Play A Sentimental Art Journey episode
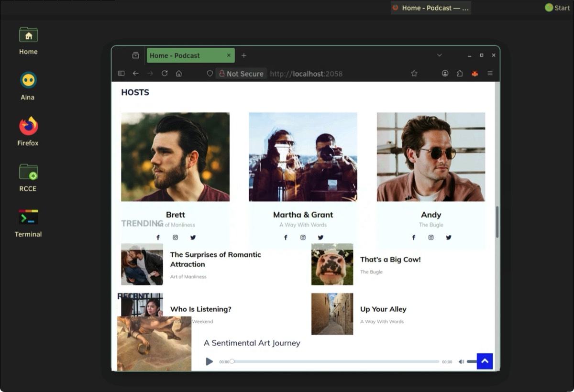The width and height of the screenshot is (574, 392). [209, 361]
